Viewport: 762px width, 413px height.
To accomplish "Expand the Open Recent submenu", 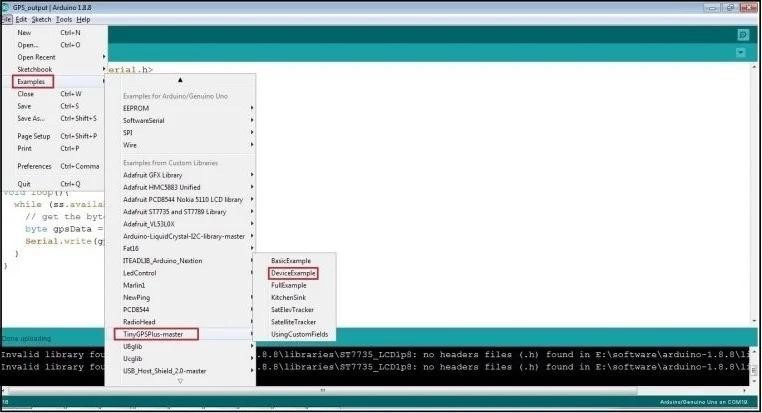I will point(37,57).
